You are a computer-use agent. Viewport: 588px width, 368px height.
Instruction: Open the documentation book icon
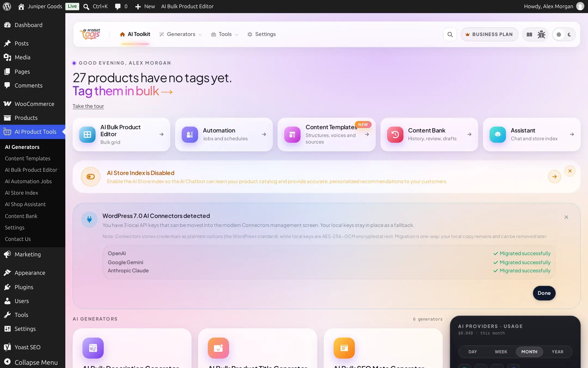529,34
